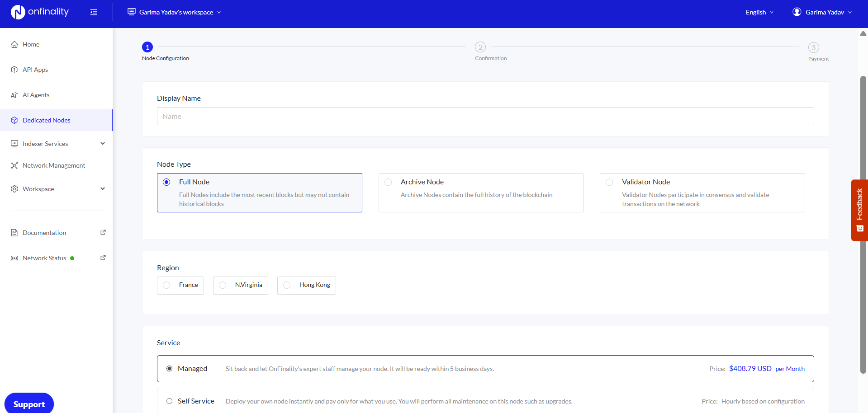Viewport: 868px width, 413px height.
Task: Click the Support button
Action: click(x=29, y=404)
